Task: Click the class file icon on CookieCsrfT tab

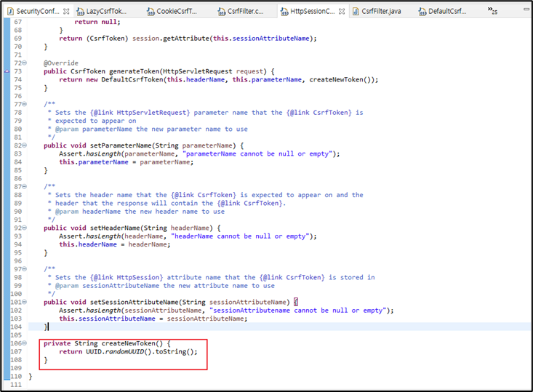Action: click(x=151, y=12)
